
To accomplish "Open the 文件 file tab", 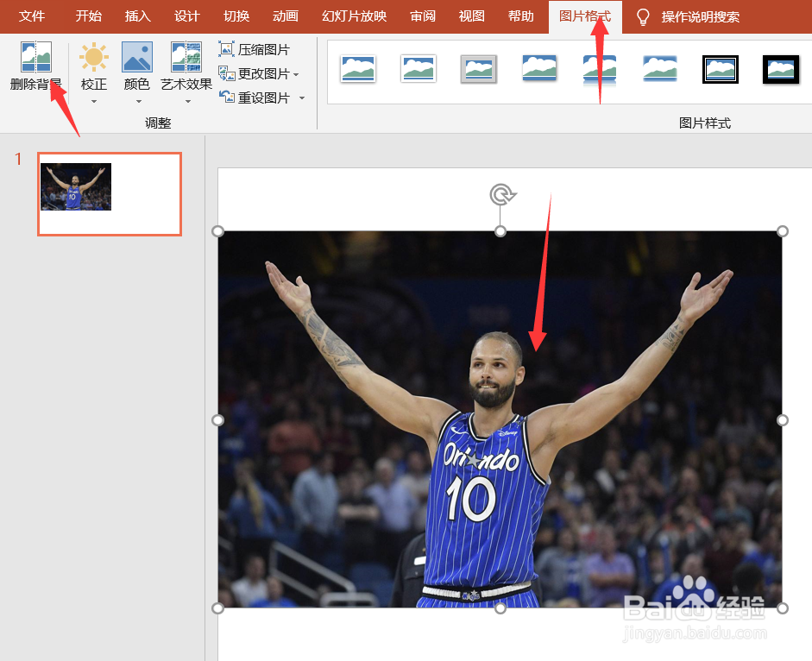I will point(32,16).
